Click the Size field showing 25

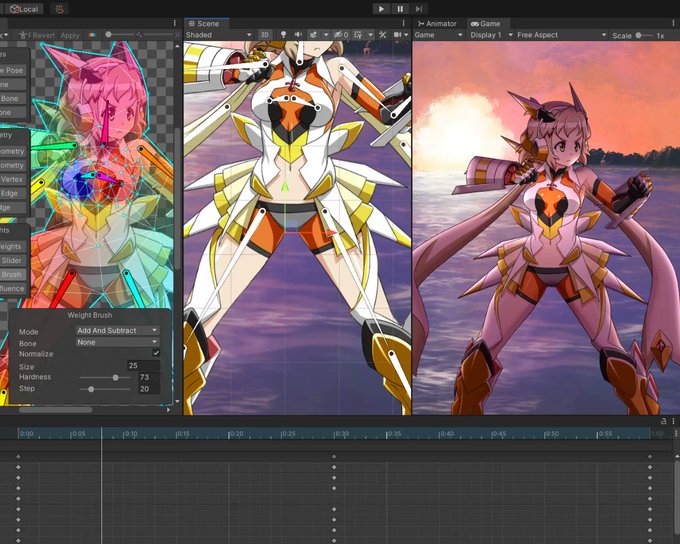pos(144,366)
